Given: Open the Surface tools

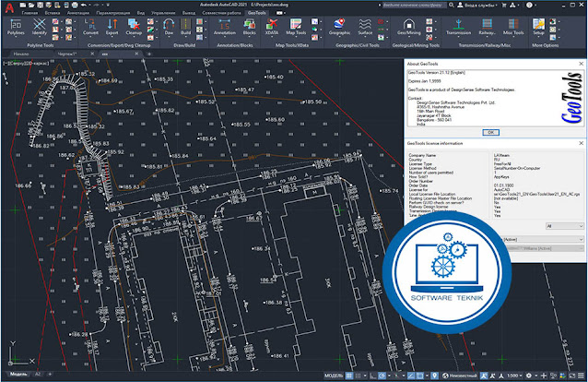Looking at the screenshot, I should 365,28.
